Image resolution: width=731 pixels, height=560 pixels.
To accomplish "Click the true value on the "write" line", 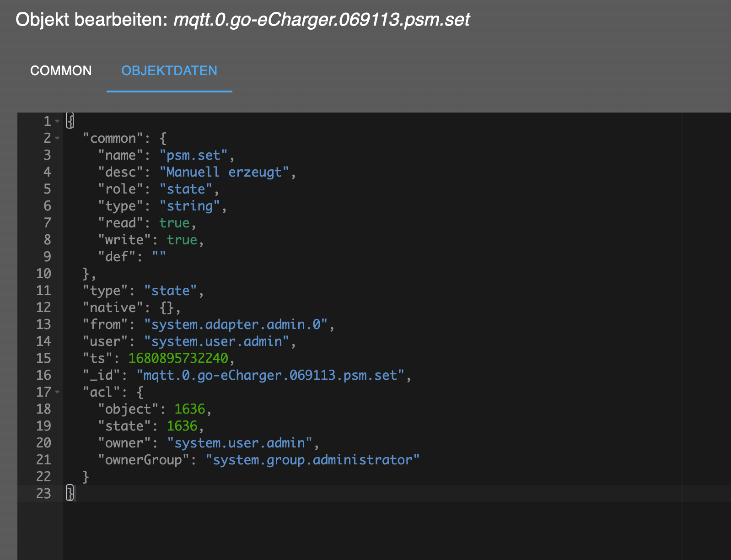I will click(182, 240).
